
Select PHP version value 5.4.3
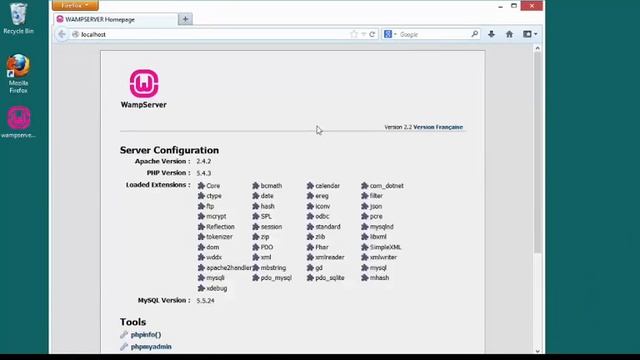click(204, 173)
